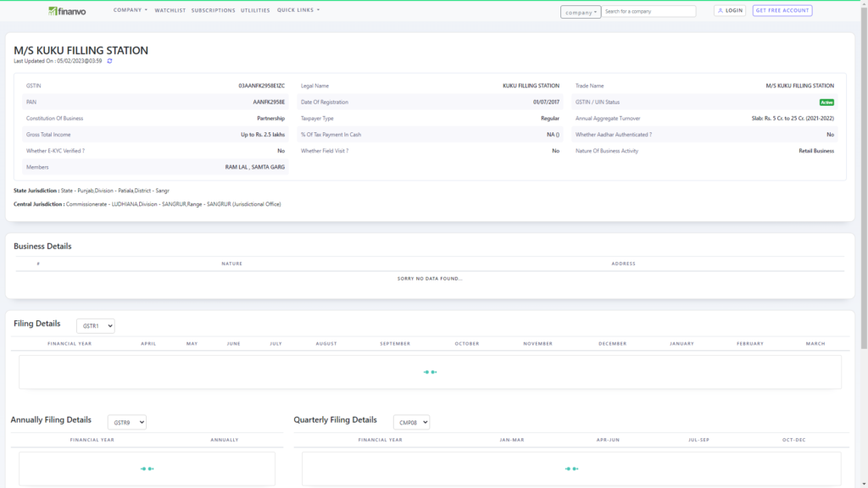Go to Subscriptions
Viewport: 868px width, 488px height.
click(x=213, y=10)
